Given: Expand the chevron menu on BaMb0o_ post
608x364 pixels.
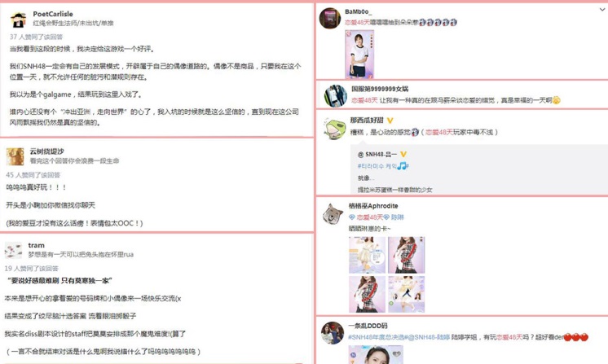Looking at the screenshot, I should pyautogui.click(x=602, y=10).
